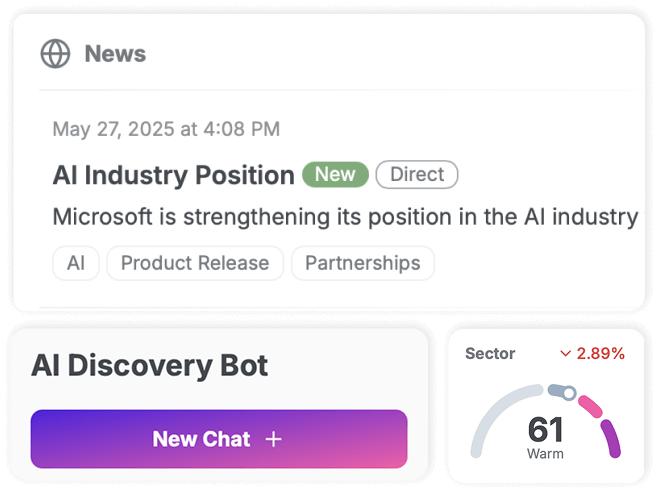Open the News section heading

pos(115,54)
